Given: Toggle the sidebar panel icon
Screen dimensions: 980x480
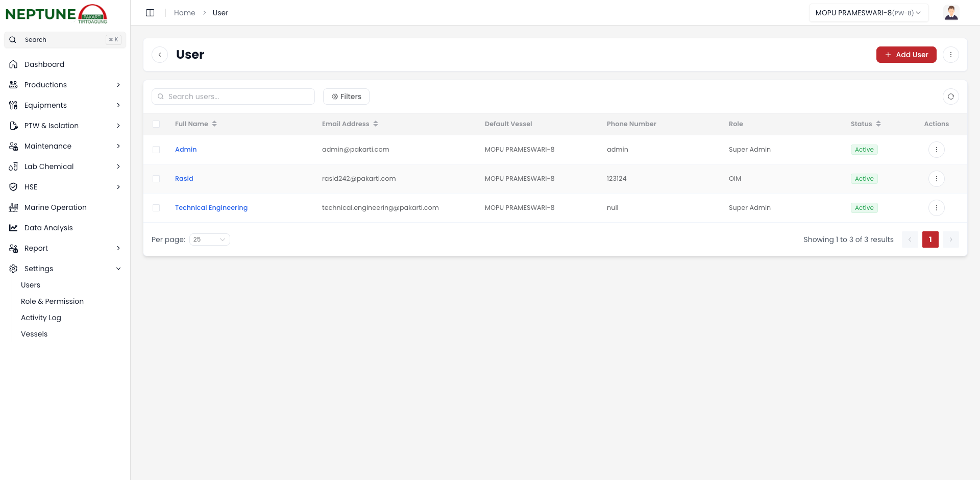Looking at the screenshot, I should click(150, 13).
